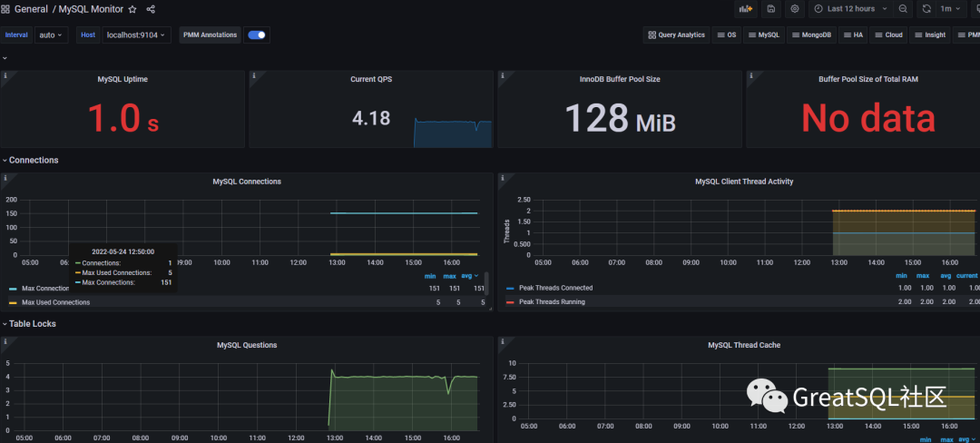Open the avg sort chevron in MySQL Connections legend
The image size is (980, 443).
477,276
